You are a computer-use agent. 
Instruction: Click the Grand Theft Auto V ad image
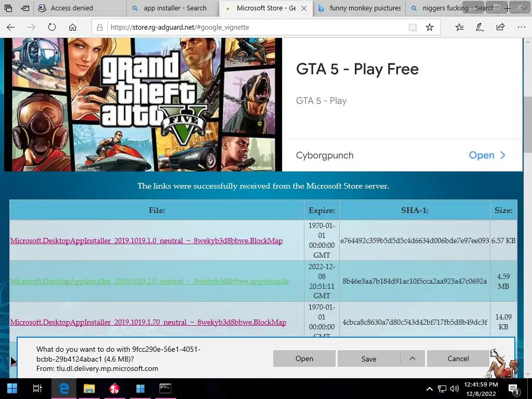(x=143, y=104)
